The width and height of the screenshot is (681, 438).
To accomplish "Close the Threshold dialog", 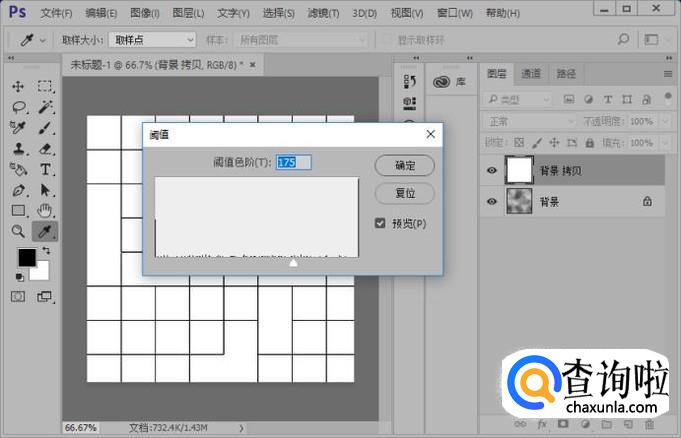I will (430, 134).
